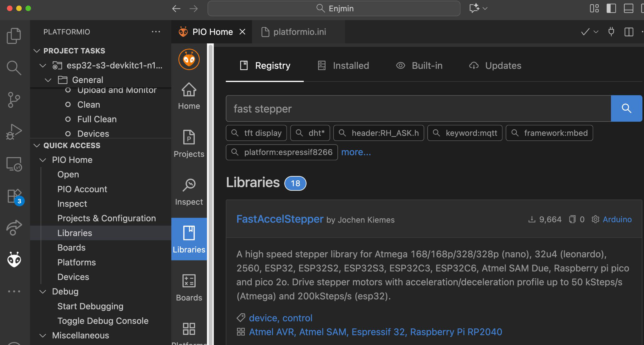Screen dimensions: 644x345
Task: Collapse the esp32-s3-devkitc1 environment node
Action: tap(43, 65)
